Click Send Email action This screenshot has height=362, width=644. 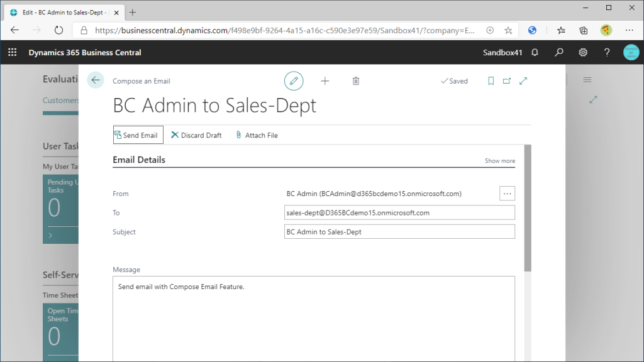pyautogui.click(x=138, y=135)
